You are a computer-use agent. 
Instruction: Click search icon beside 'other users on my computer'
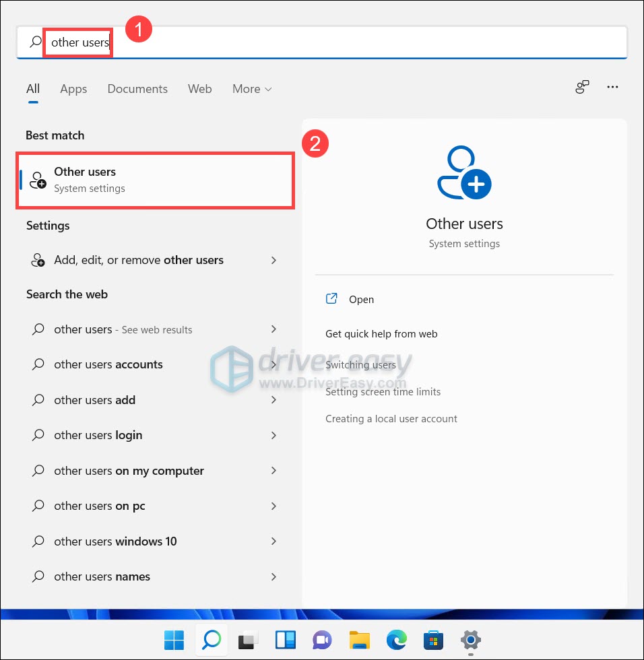[x=38, y=470]
